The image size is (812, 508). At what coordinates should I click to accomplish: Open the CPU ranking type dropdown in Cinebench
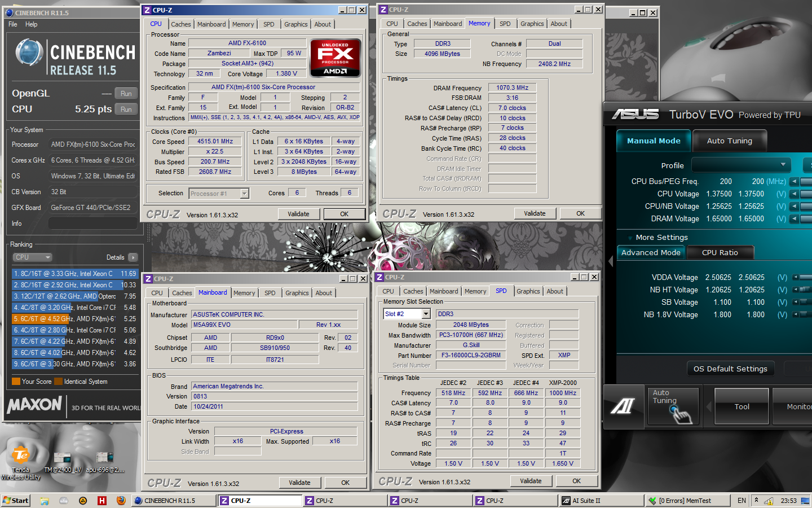(32, 257)
